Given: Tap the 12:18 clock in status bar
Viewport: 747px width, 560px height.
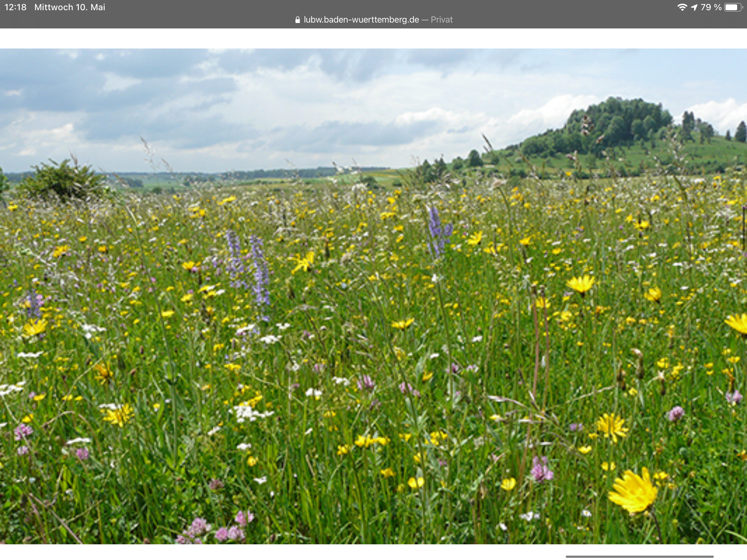Looking at the screenshot, I should [15, 7].
